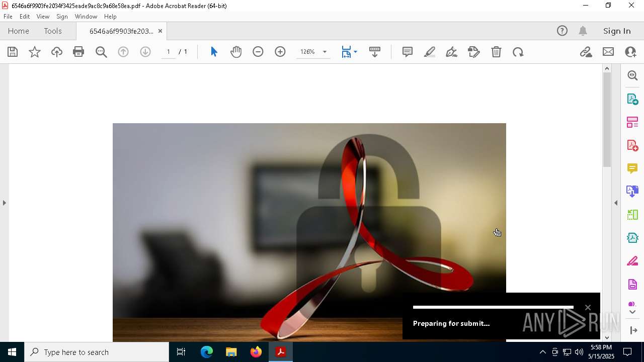Open the Export PDF tool in right pane
Viewport: 644px width, 362px height.
click(632, 99)
